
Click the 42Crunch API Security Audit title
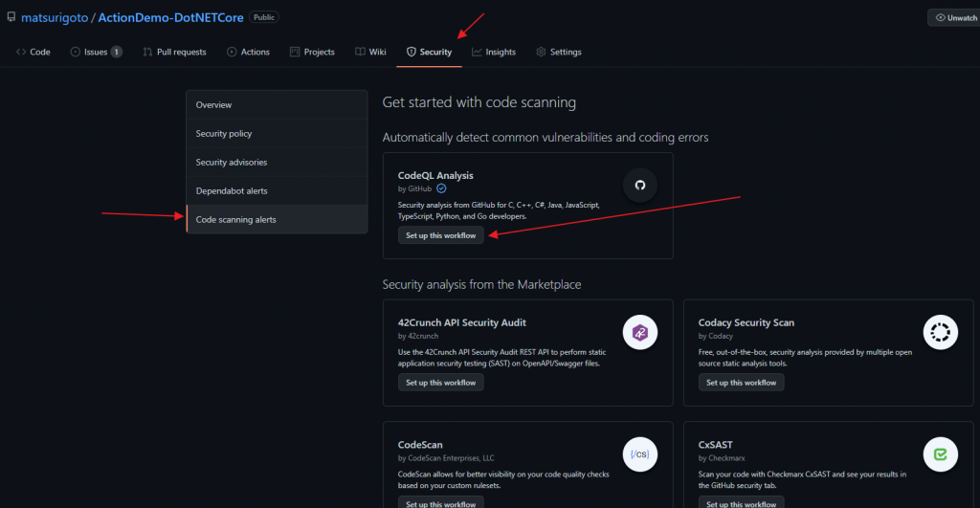point(462,322)
